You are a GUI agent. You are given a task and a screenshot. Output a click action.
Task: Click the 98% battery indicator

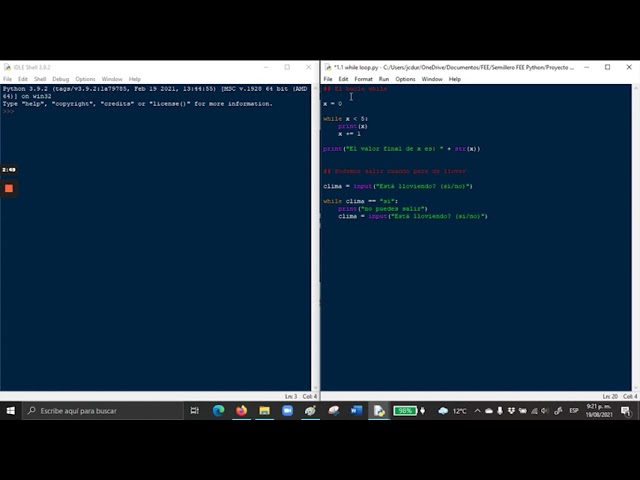[405, 411]
